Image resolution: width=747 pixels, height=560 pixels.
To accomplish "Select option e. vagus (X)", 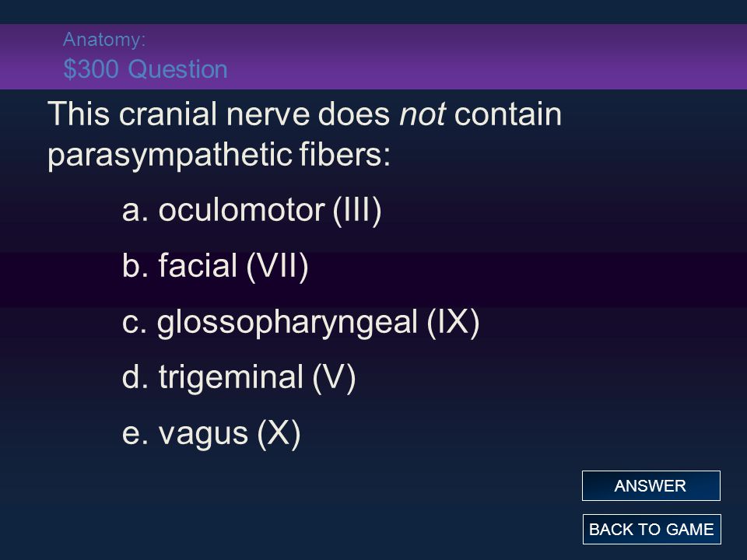I will (x=211, y=434).
